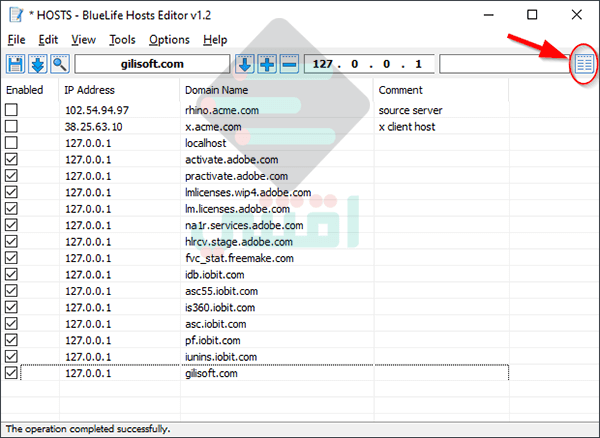Uncheck the asc.iobit.com entry
This screenshot has height=438, width=600.
pos(11,324)
